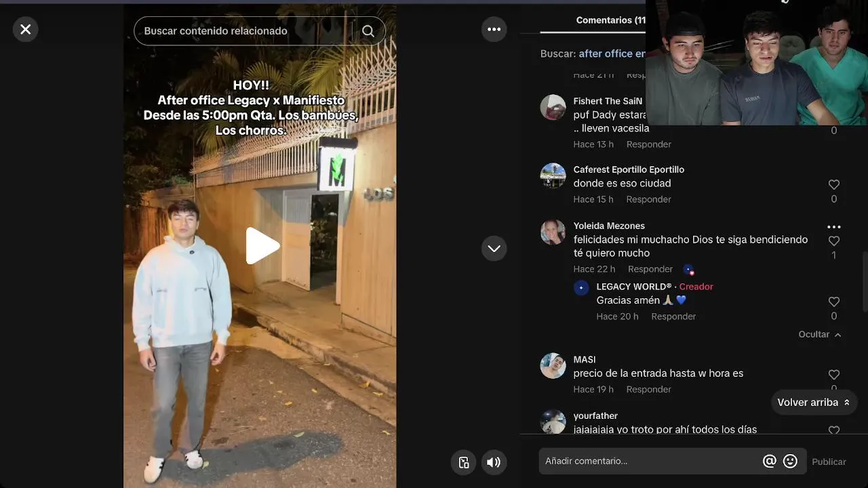Click the search magnifier icon
Viewport: 868px width, 488px height.
pyautogui.click(x=368, y=31)
